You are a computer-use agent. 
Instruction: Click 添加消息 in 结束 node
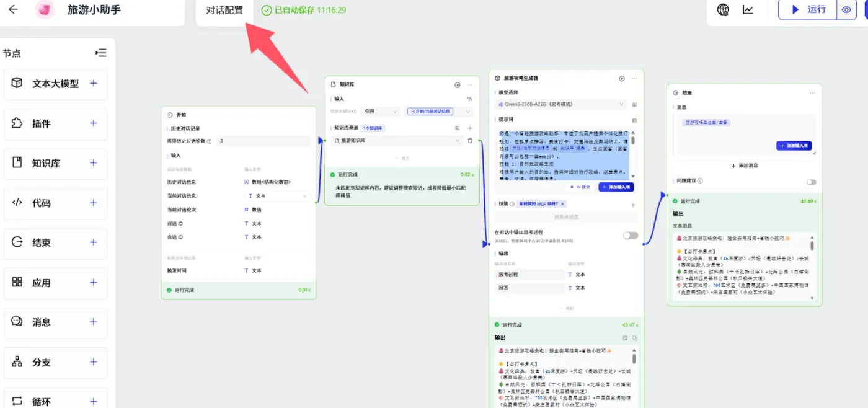(x=744, y=166)
